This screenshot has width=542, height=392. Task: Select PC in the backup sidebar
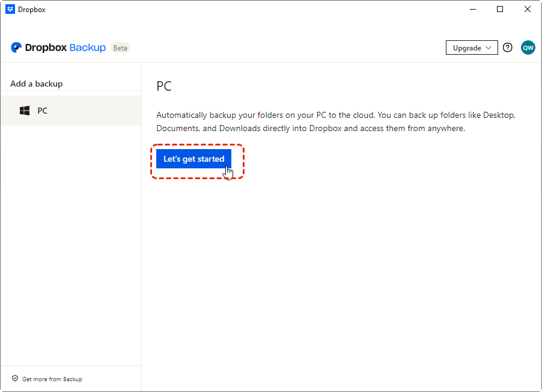pos(71,111)
